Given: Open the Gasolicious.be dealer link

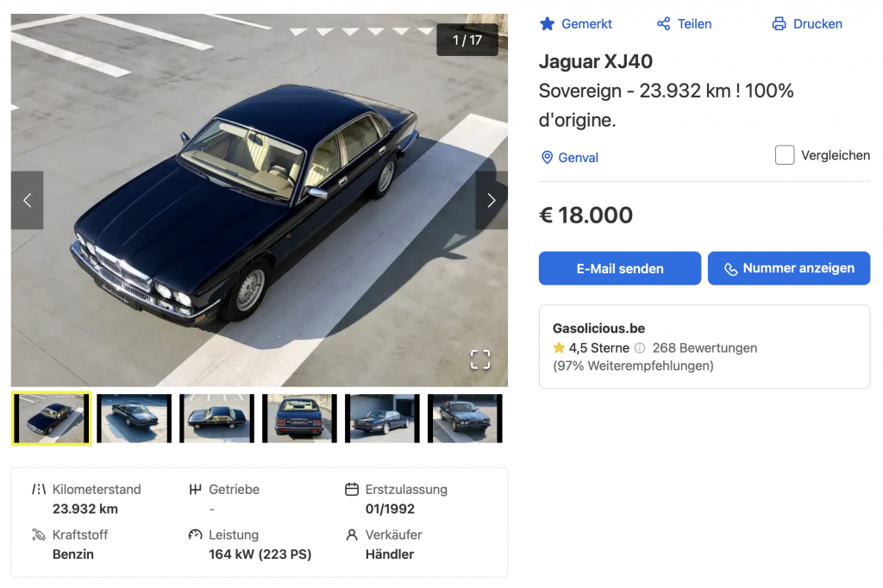Looking at the screenshot, I should [x=598, y=328].
